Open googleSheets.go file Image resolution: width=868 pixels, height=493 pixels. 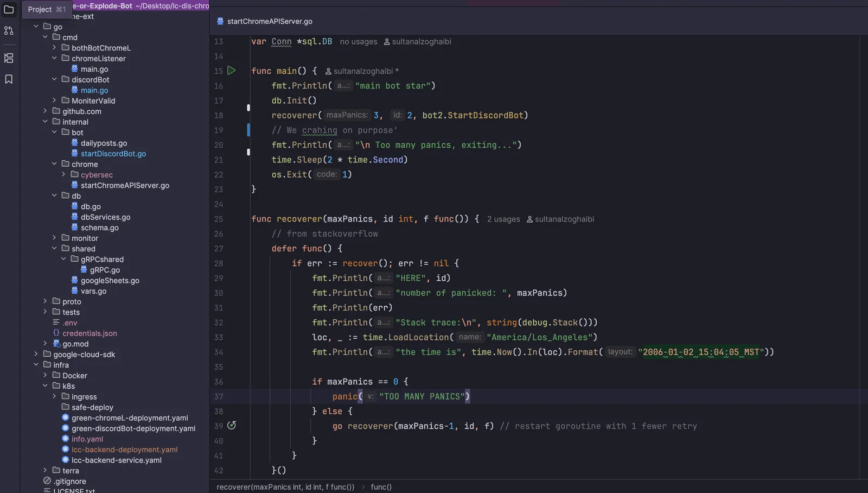(x=110, y=280)
